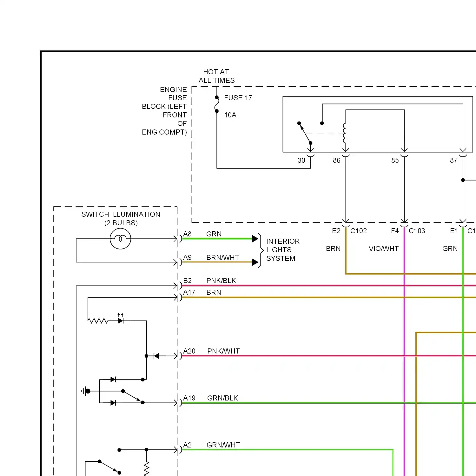Click the zigzag resistor beside the LED

[x=98, y=321]
